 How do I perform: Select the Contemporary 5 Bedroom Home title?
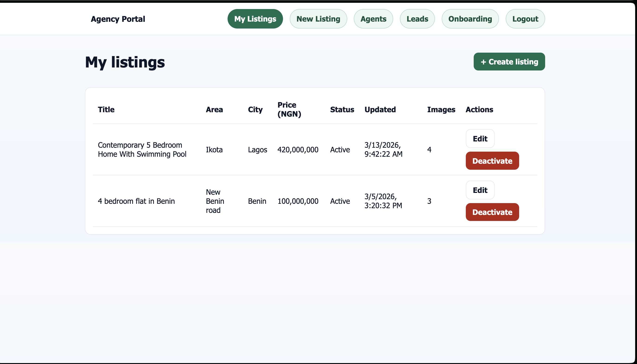(x=142, y=150)
